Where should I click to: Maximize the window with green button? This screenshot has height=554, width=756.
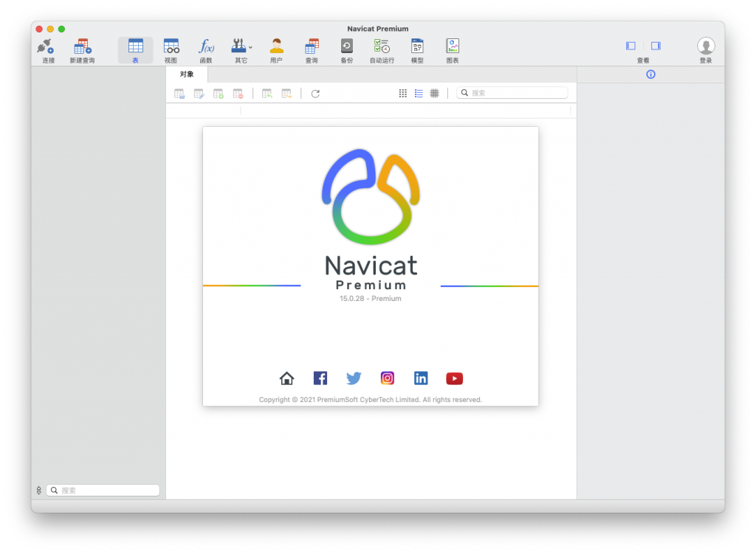click(x=62, y=29)
